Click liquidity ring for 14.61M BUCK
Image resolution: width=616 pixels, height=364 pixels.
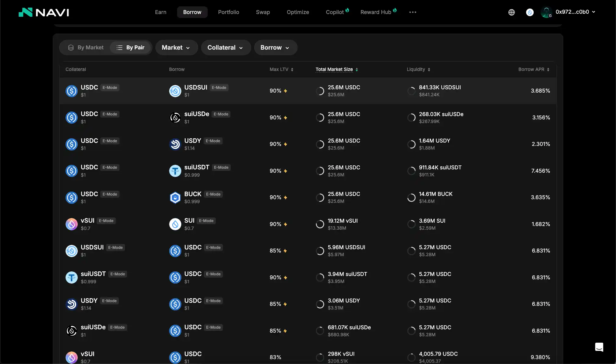click(411, 197)
